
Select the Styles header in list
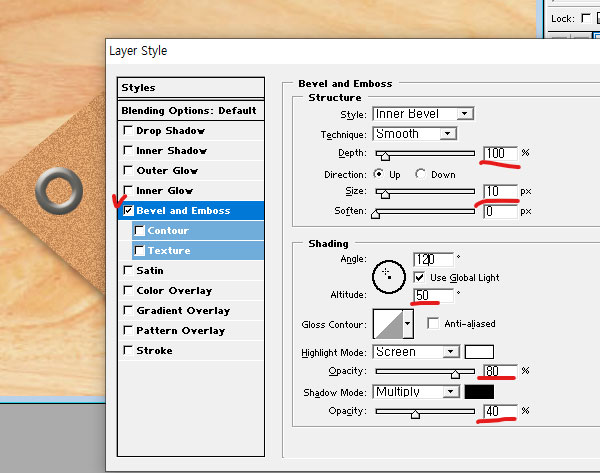pyautogui.click(x=191, y=88)
